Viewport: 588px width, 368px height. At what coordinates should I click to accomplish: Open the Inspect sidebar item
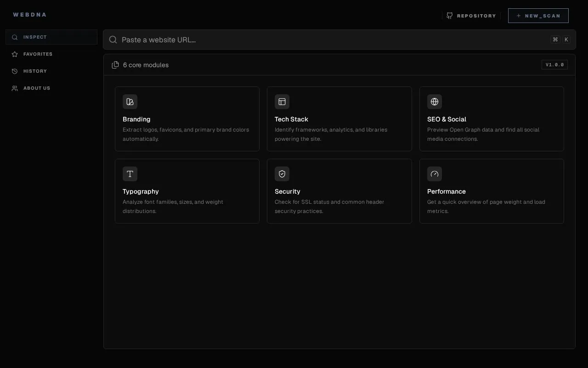pyautogui.click(x=51, y=37)
